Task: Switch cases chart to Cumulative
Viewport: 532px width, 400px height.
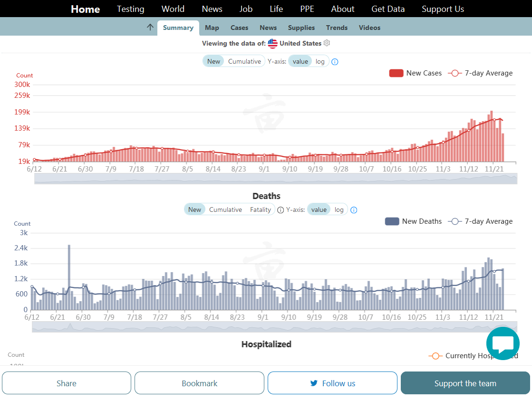Action: click(244, 61)
